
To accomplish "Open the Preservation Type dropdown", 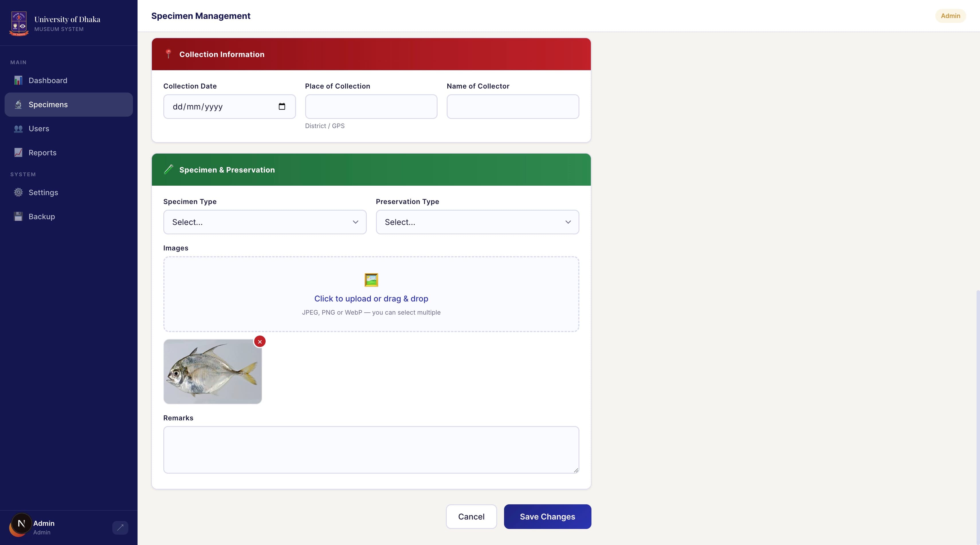I will (477, 222).
